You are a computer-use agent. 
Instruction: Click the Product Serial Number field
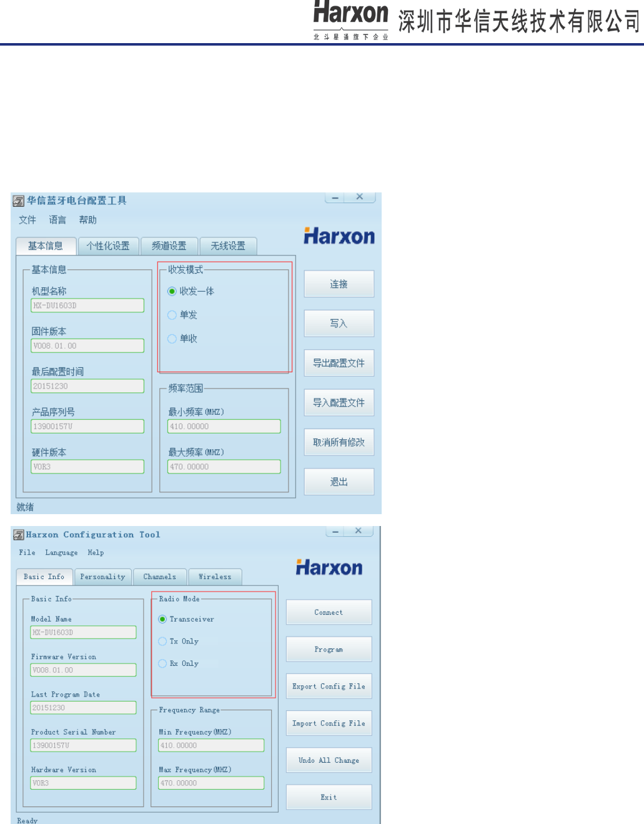point(83,745)
